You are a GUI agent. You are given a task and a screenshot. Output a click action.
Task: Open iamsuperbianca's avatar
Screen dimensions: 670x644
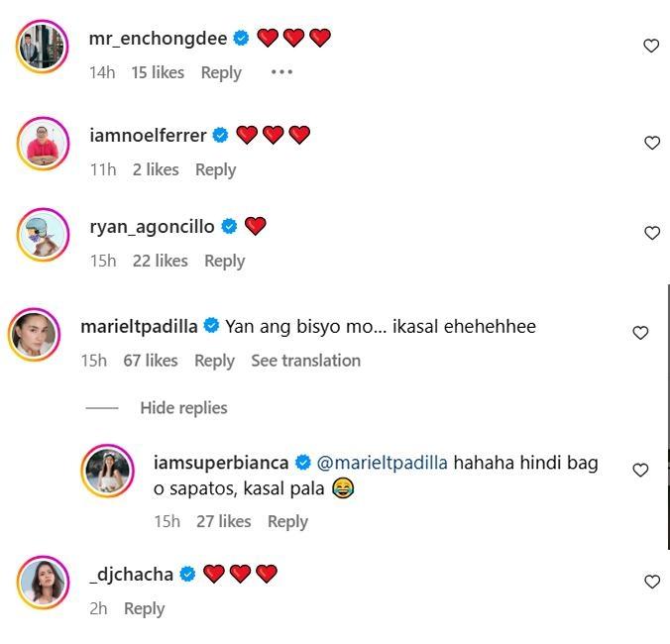[x=107, y=470]
